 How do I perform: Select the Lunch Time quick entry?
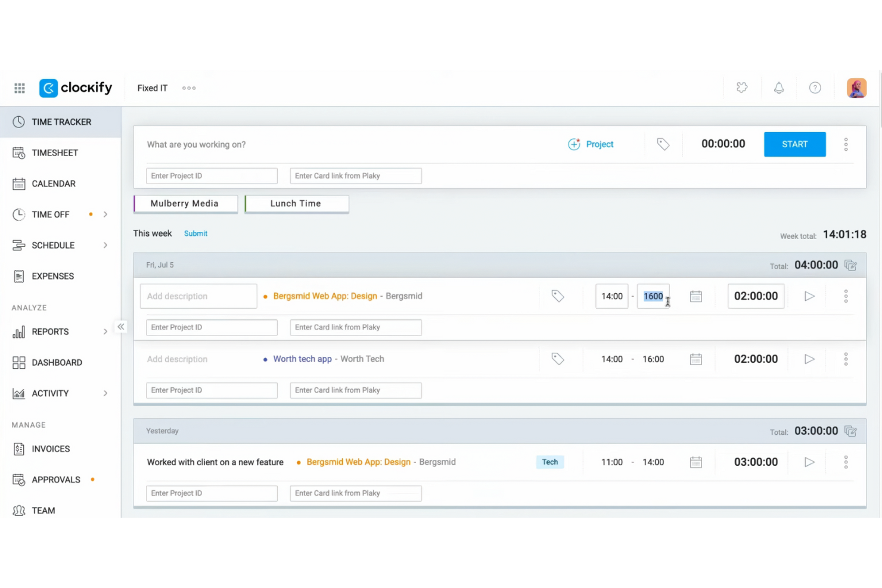click(297, 204)
